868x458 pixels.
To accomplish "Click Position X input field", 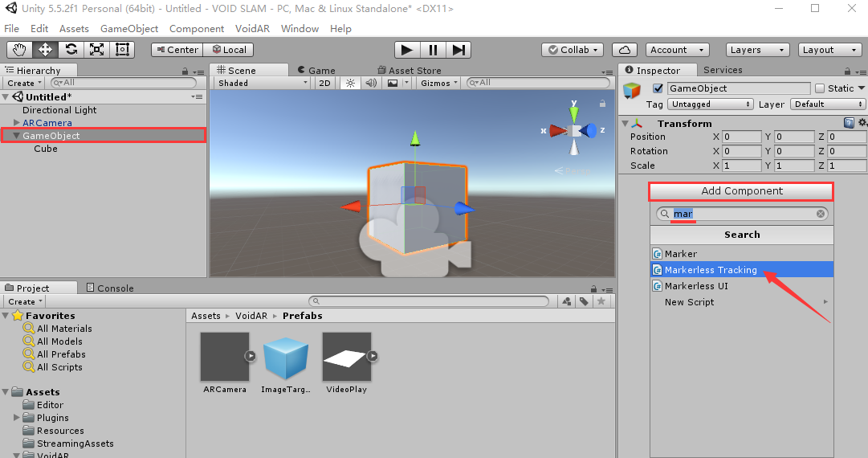I will coord(742,137).
